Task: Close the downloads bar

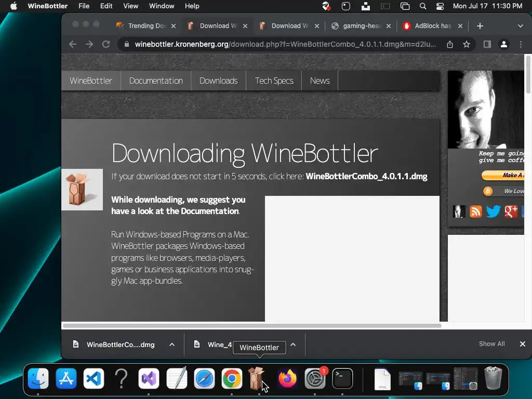Action: [523, 344]
